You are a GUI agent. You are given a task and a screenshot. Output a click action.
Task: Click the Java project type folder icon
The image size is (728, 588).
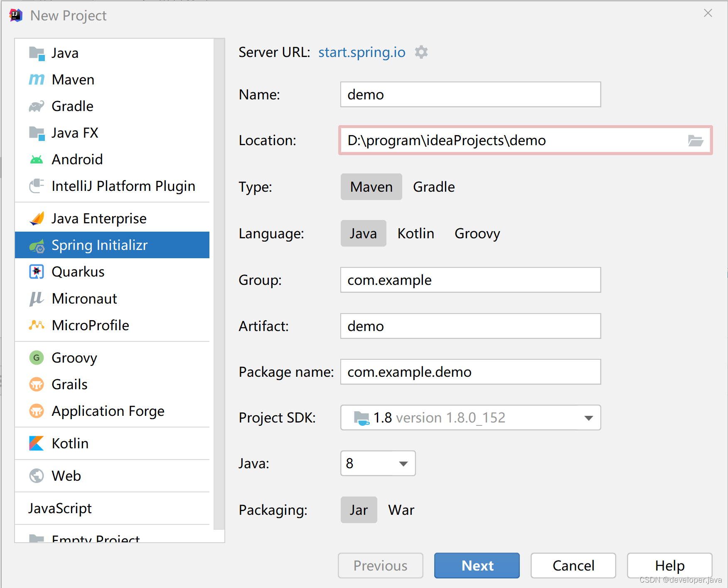tap(37, 53)
